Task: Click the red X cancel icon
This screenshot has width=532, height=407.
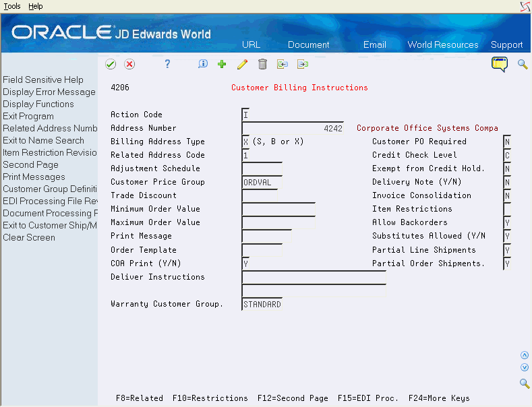Action: pyautogui.click(x=129, y=64)
